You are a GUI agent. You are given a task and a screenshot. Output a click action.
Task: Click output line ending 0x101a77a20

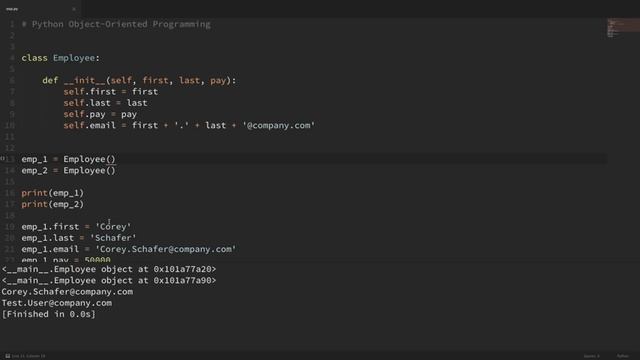pyautogui.click(x=109, y=269)
